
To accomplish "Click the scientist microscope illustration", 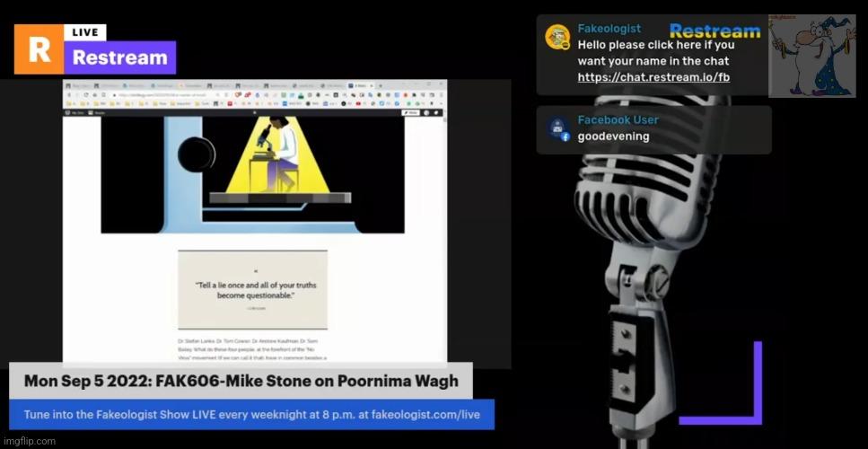I will [252, 175].
